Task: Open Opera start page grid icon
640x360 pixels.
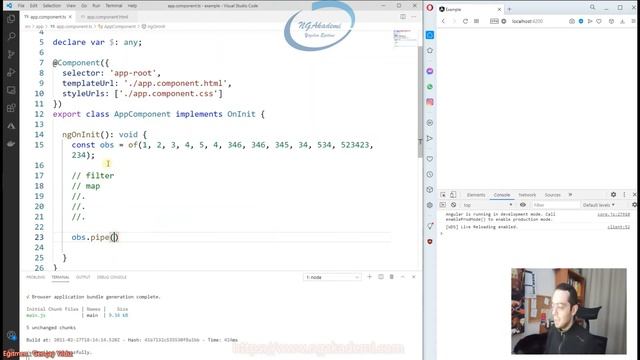Action: [476, 21]
